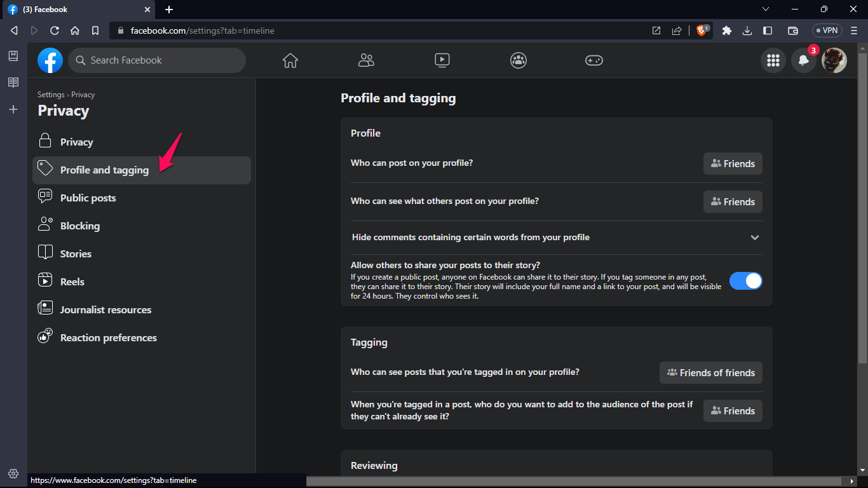Go to the Home feed icon
Viewport: 868px width, 488px height.
click(x=290, y=60)
